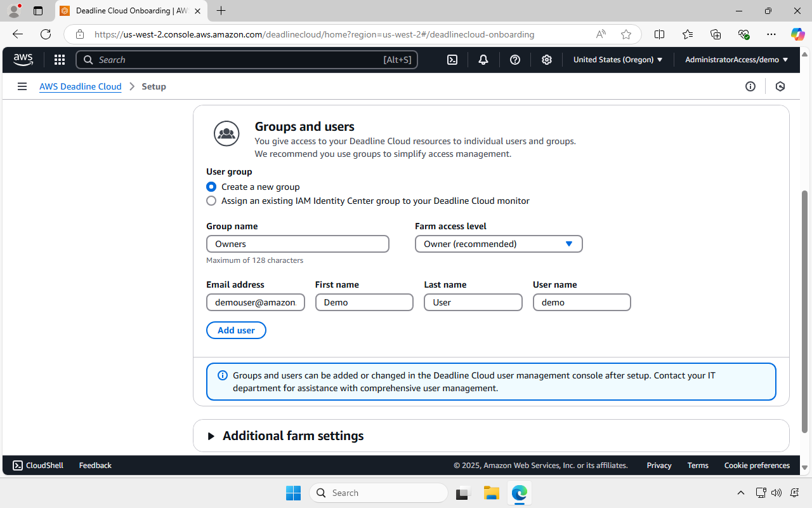The image size is (812, 508).
Task: Open the Farm access level dropdown
Action: click(x=499, y=244)
